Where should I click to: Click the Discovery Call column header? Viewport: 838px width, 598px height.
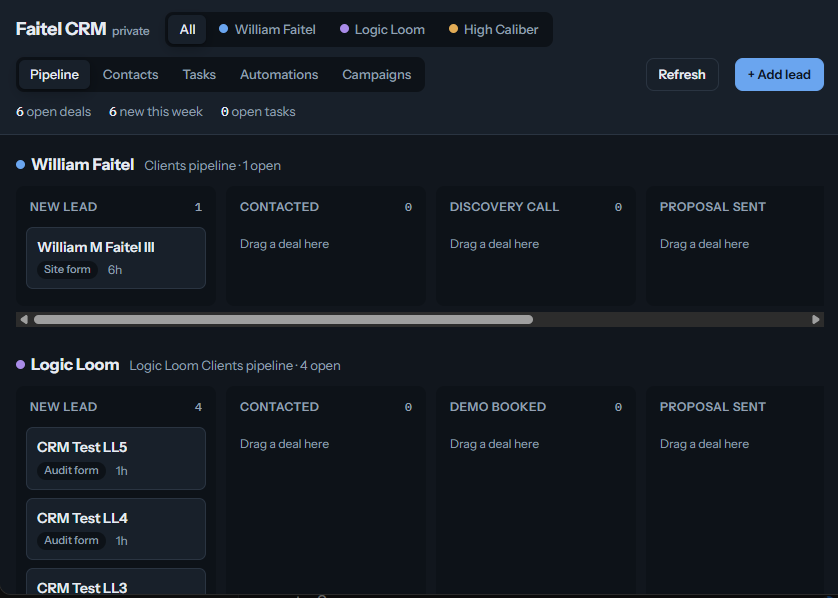(x=505, y=207)
